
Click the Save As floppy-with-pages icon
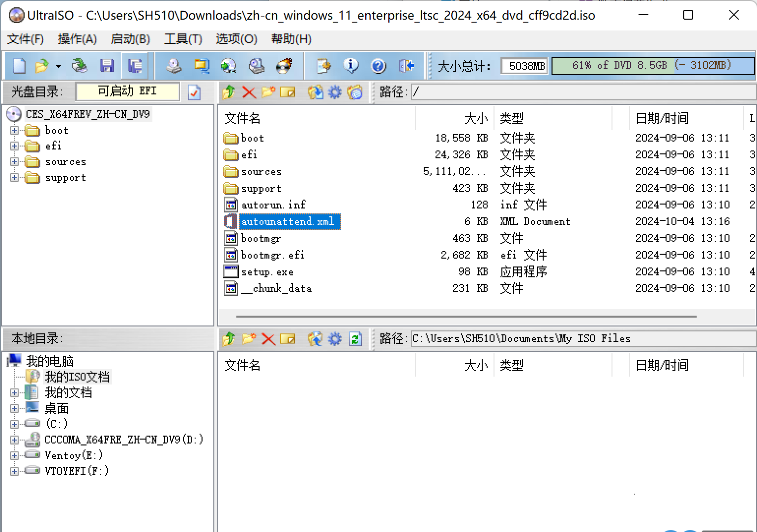pyautogui.click(x=135, y=65)
